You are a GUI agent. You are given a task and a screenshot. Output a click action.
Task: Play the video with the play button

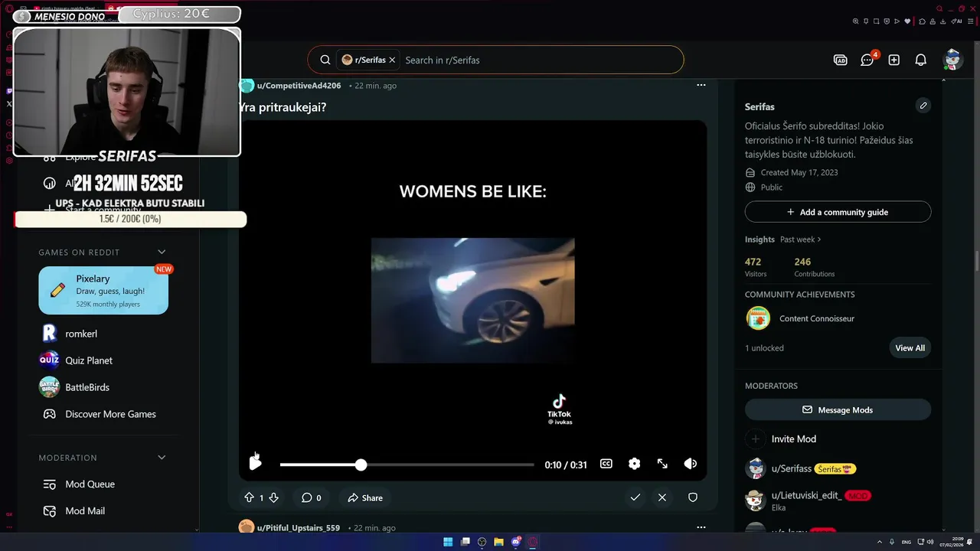click(255, 463)
